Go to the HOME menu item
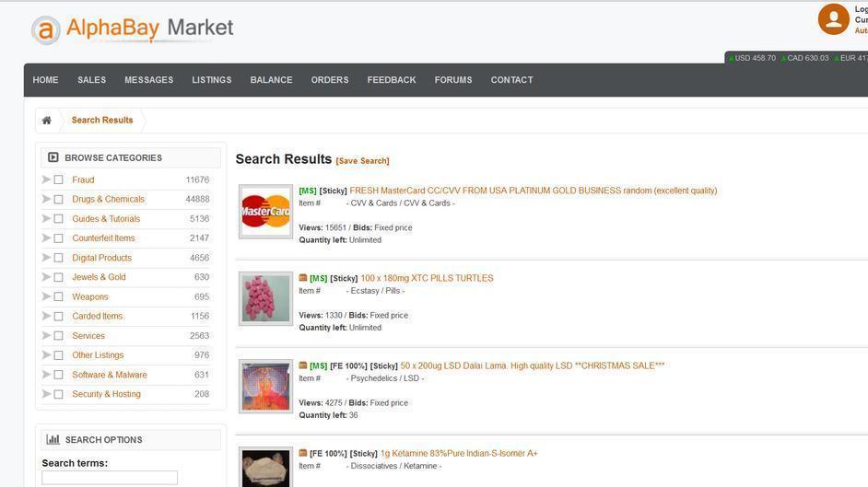 point(45,80)
